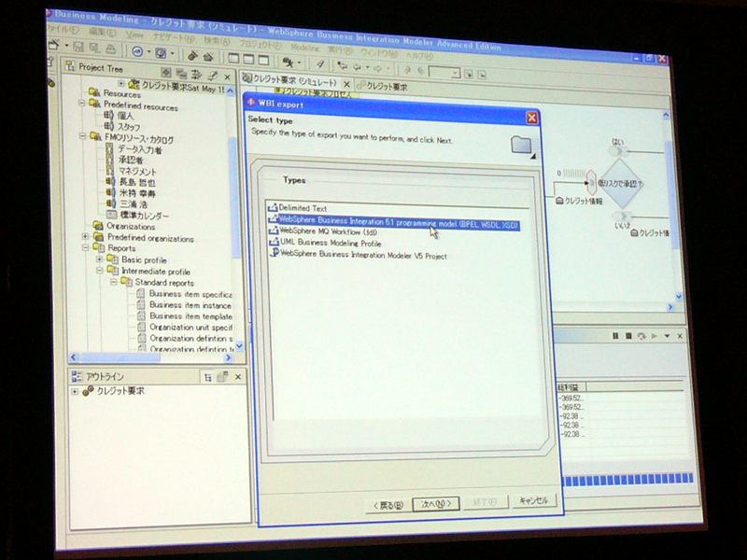Image resolution: width=747 pixels, height=560 pixels.
Task: Click the link-with-editor arrows in Project Tree header
Action: (x=197, y=74)
